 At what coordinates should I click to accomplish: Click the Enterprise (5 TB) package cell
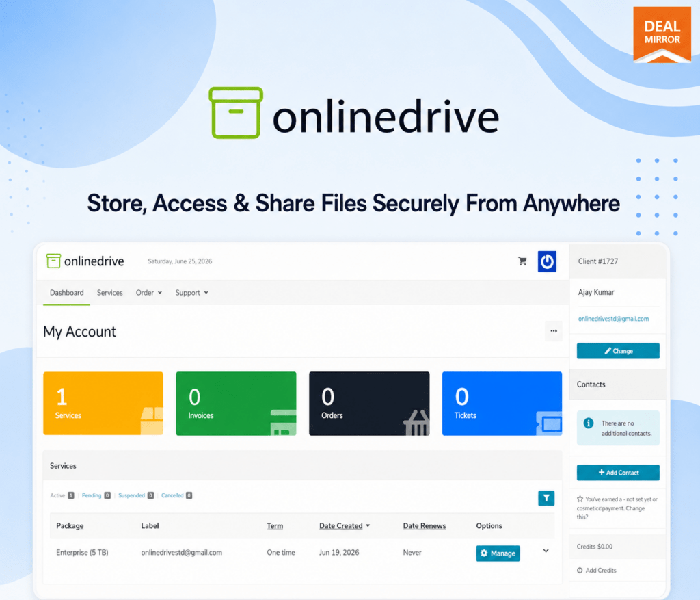point(82,553)
